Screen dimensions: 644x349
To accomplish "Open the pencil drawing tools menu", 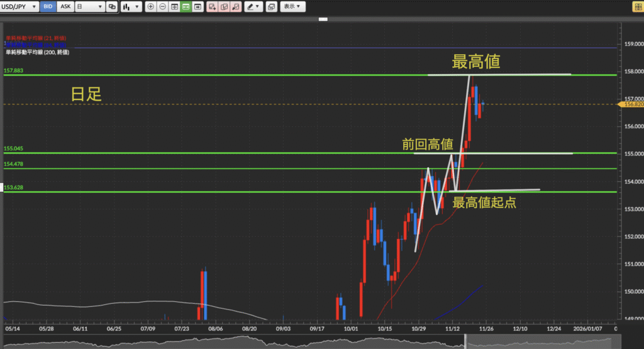I will tap(253, 7).
